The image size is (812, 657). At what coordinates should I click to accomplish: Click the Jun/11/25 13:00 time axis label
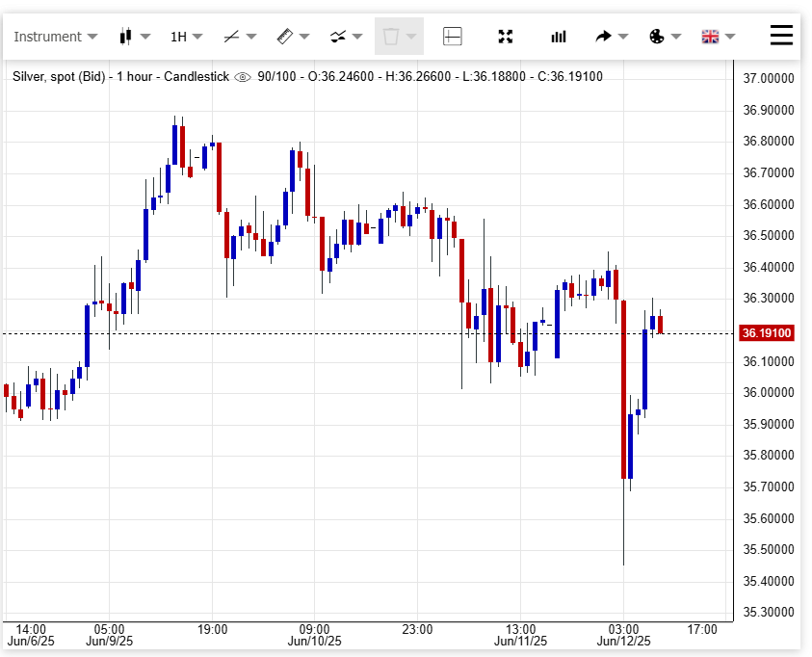pos(520,635)
